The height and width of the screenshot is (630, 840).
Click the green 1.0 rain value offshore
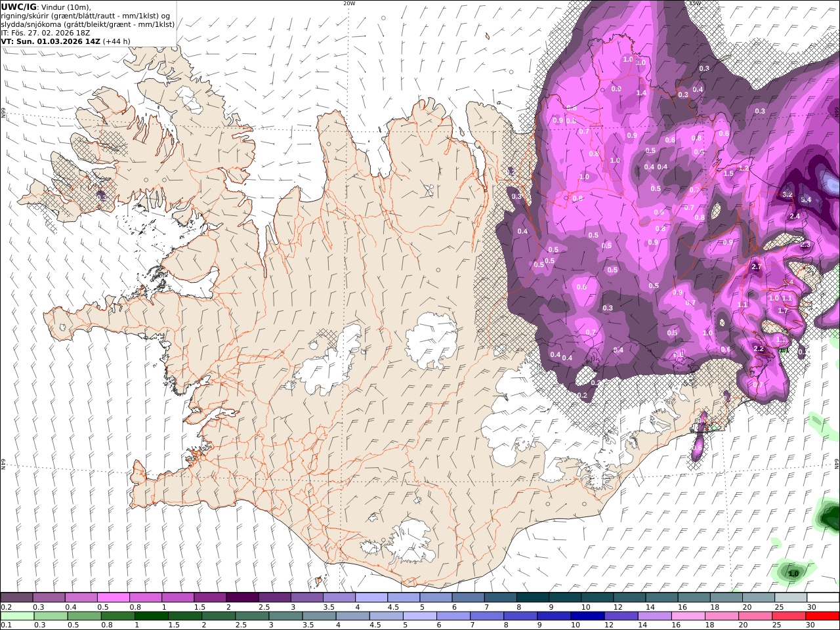tap(793, 574)
